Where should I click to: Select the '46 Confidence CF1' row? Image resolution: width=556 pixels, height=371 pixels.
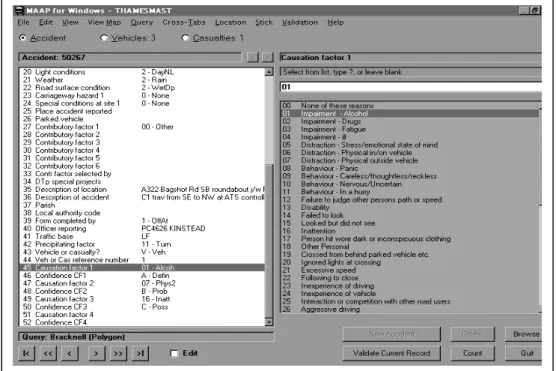pyautogui.click(x=142, y=275)
